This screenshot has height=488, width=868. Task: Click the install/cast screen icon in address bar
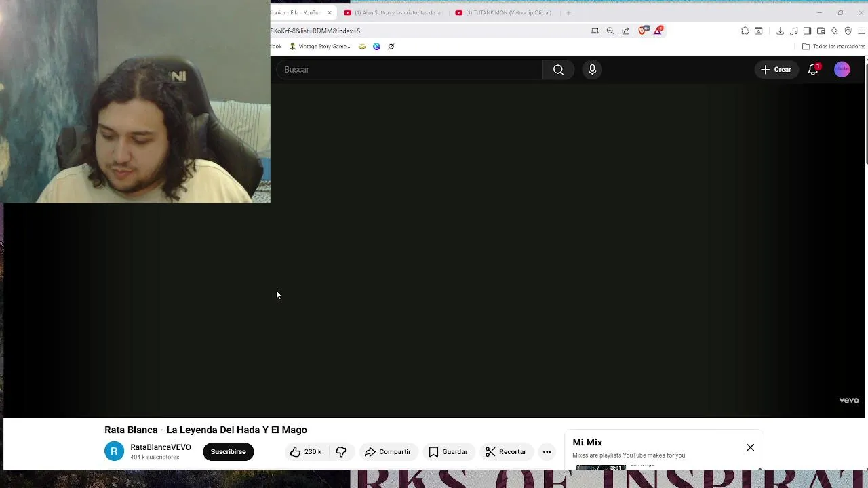[595, 30]
